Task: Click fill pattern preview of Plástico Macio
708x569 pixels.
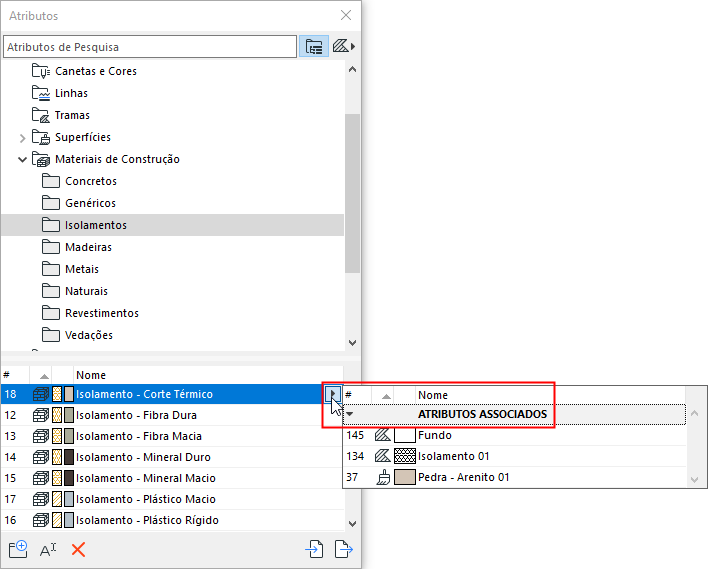Action: pyautogui.click(x=57, y=499)
